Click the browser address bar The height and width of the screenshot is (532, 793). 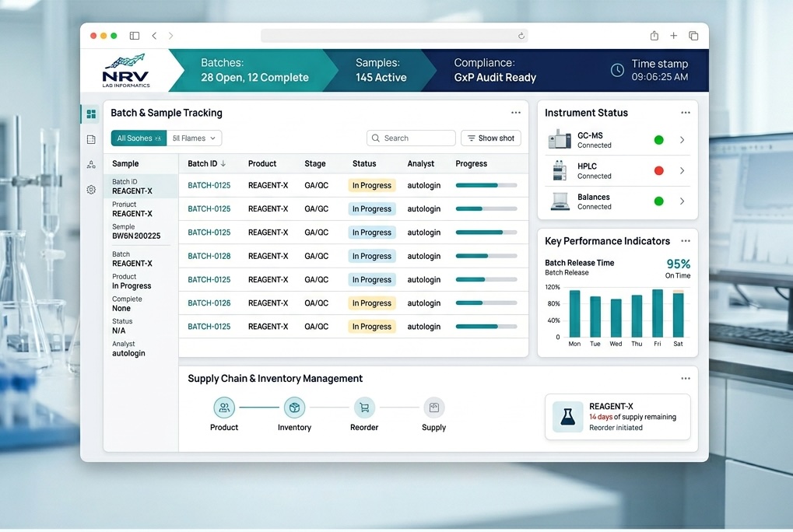pyautogui.click(x=395, y=36)
